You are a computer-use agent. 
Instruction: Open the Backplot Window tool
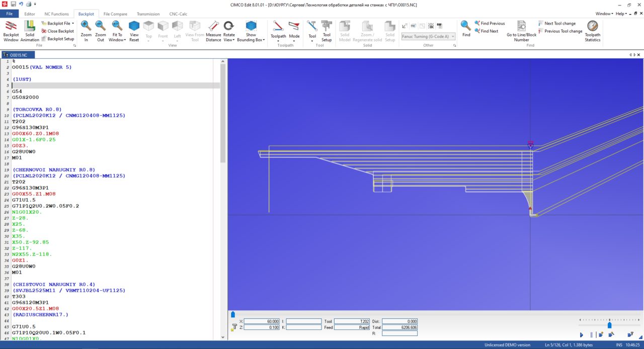11,31
